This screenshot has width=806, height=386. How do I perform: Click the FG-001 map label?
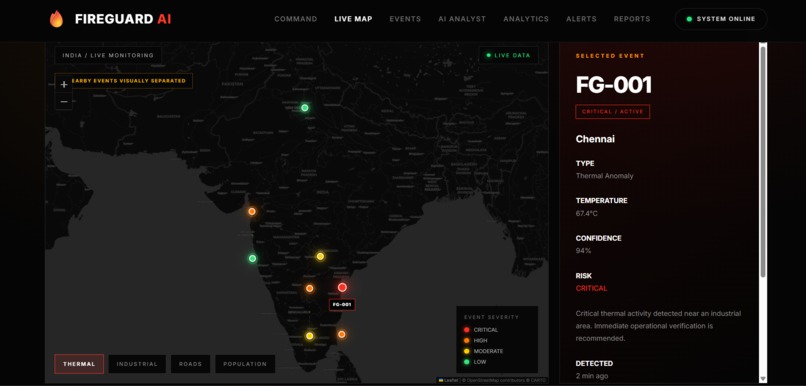point(342,305)
